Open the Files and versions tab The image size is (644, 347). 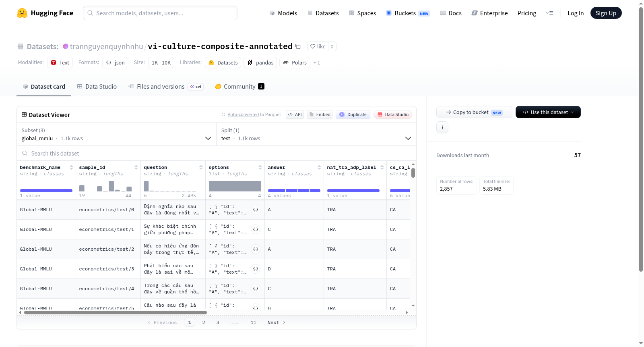[166, 86]
